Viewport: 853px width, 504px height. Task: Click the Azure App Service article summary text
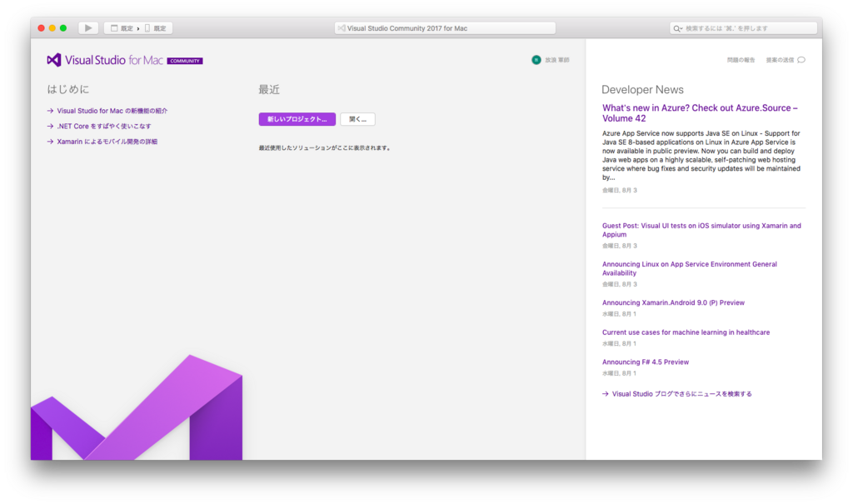click(x=701, y=155)
